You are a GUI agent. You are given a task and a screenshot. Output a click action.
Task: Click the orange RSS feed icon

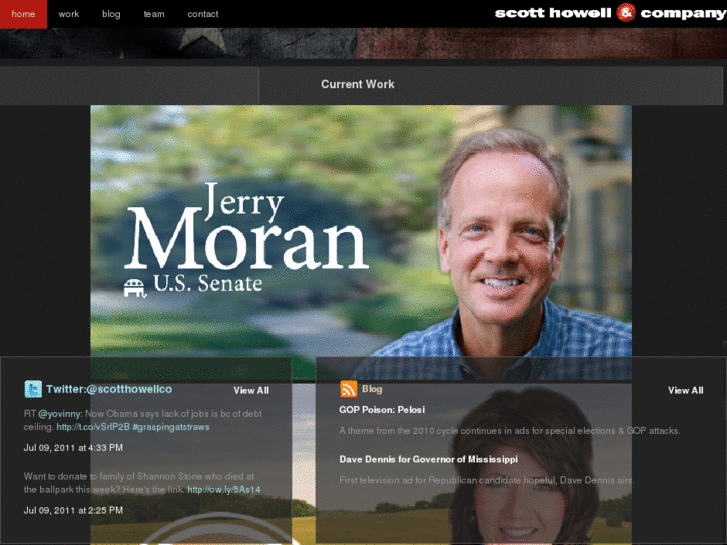pos(349,389)
